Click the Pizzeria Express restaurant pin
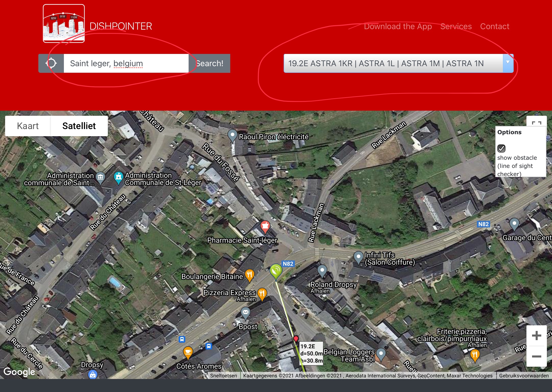552x392 pixels. 262,294
